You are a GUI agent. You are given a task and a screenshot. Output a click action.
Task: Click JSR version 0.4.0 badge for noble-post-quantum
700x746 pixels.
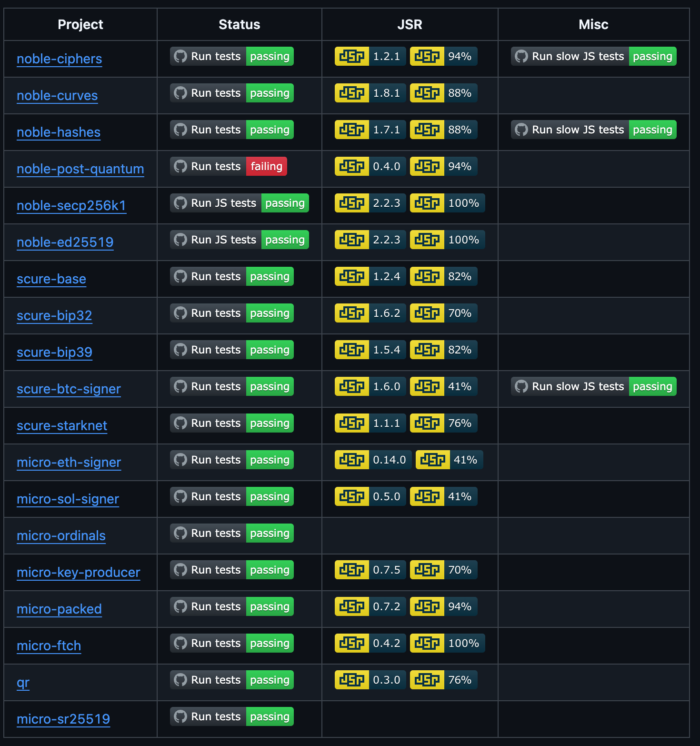[370, 166]
